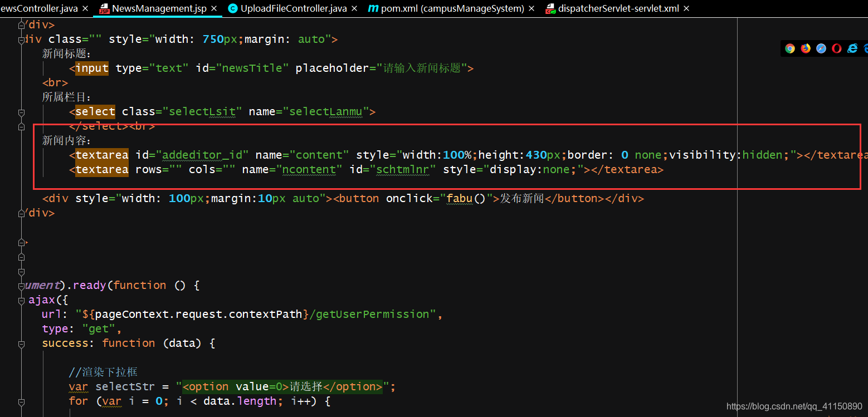Close the NewsManagement.jsp tab
The image size is (868, 417).
(214, 8)
